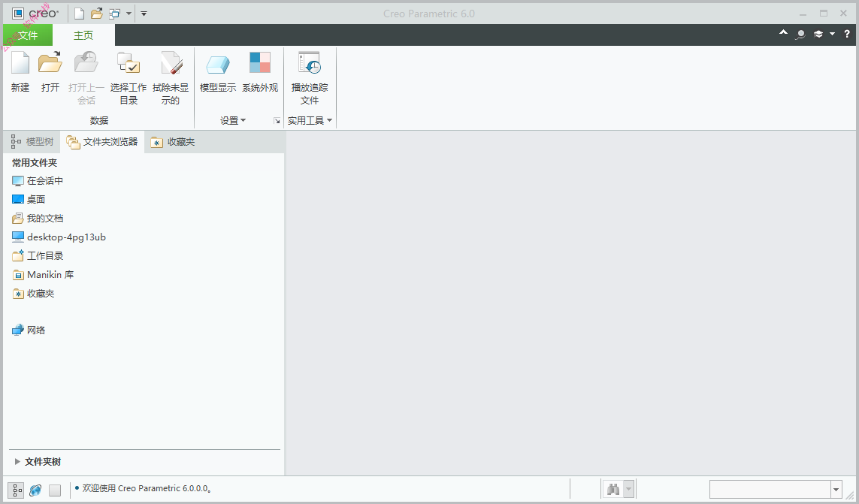Open 收藏夹 in the common folders list
The image size is (859, 504).
(33, 294)
